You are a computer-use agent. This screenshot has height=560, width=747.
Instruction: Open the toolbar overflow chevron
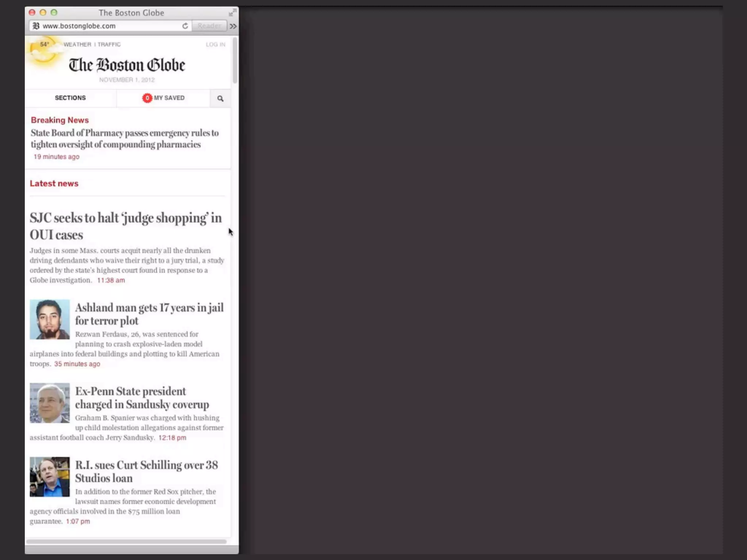coord(233,26)
